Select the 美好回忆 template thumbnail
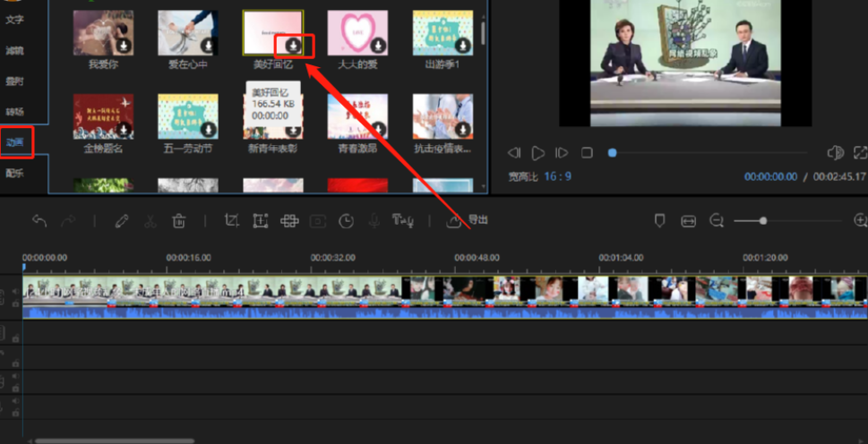Screen dimensions: 868x444 tap(272, 32)
